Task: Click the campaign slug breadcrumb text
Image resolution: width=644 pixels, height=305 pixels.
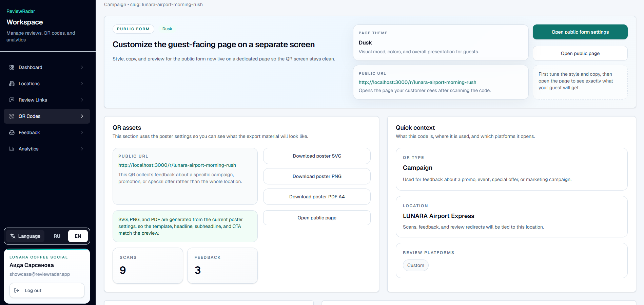Action: pyautogui.click(x=153, y=4)
